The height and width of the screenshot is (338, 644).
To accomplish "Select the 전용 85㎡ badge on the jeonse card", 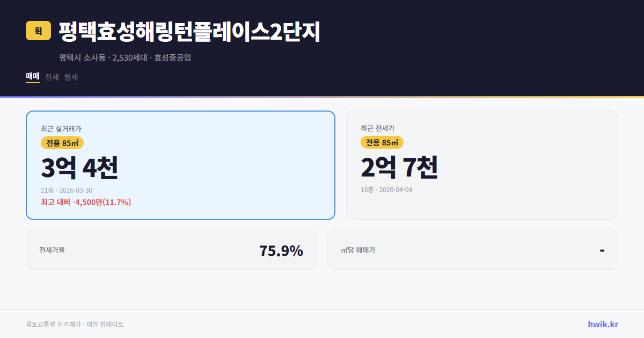I will pyautogui.click(x=382, y=143).
